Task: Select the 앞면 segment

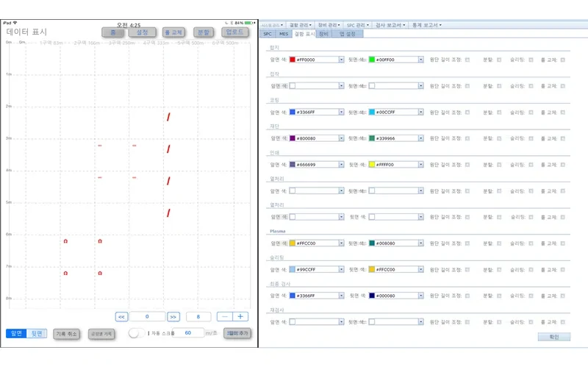Action: (x=16, y=333)
